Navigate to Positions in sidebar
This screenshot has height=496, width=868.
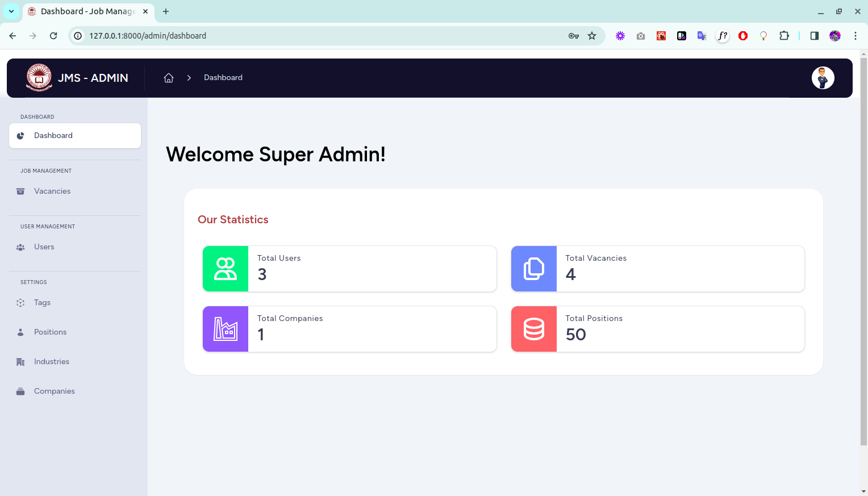point(50,332)
